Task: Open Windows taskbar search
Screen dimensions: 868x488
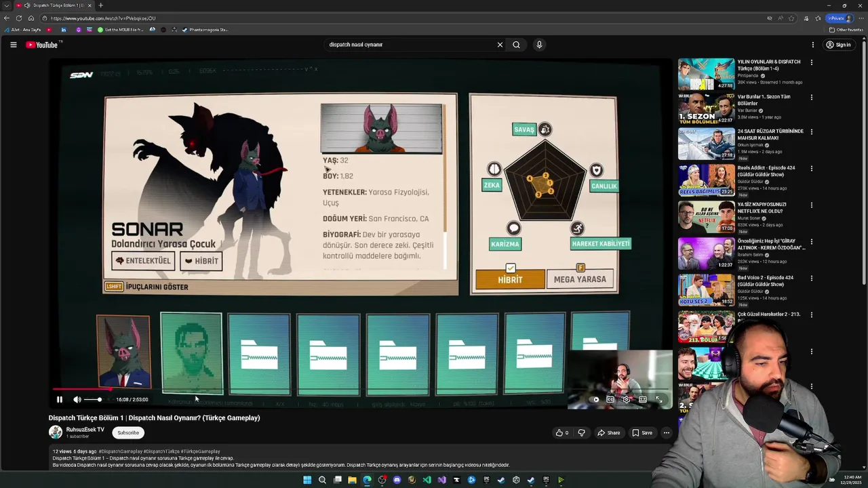Action: point(322,480)
